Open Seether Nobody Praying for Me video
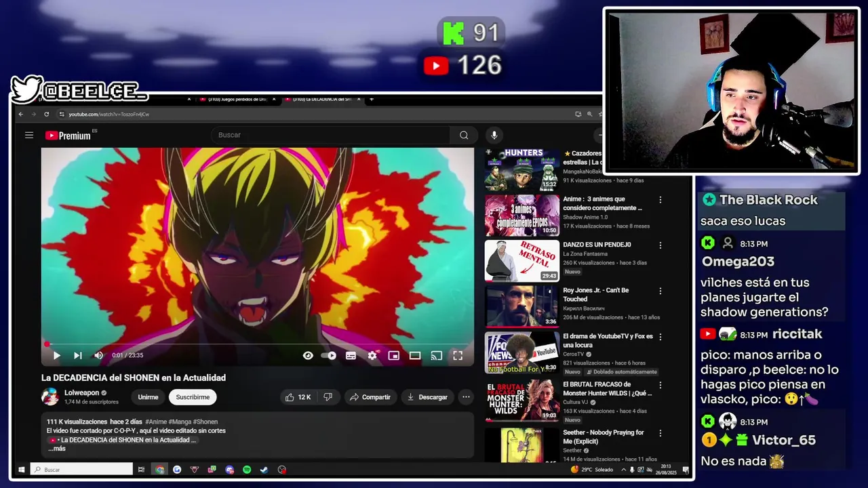This screenshot has width=868, height=488. coord(521,445)
